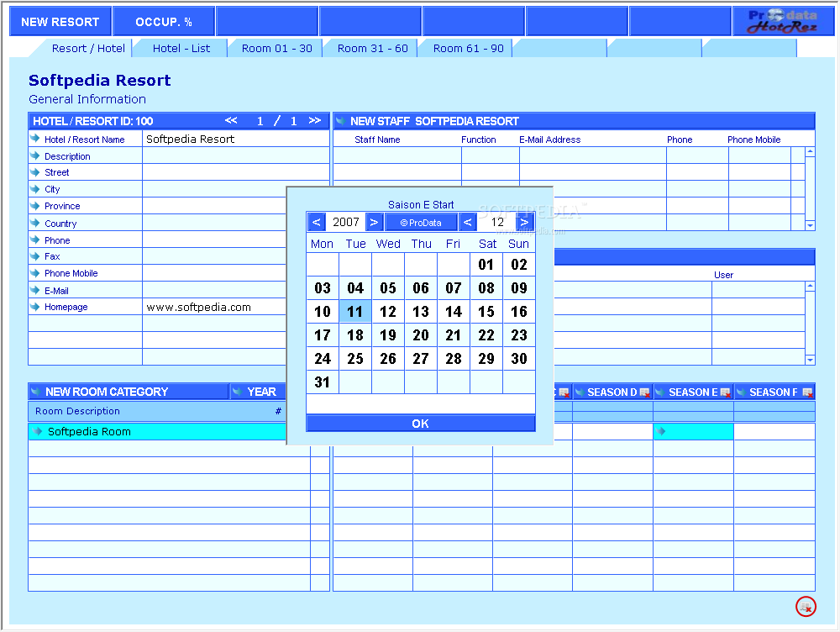Viewport: 840px width, 632px height.
Task: Select day 01 in the calendar
Action: coord(486,264)
